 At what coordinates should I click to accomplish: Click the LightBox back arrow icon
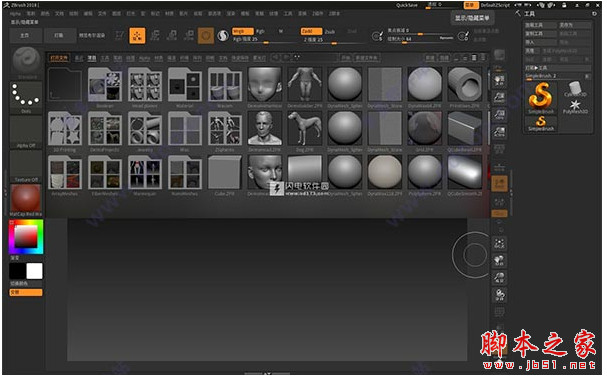tap(275, 57)
